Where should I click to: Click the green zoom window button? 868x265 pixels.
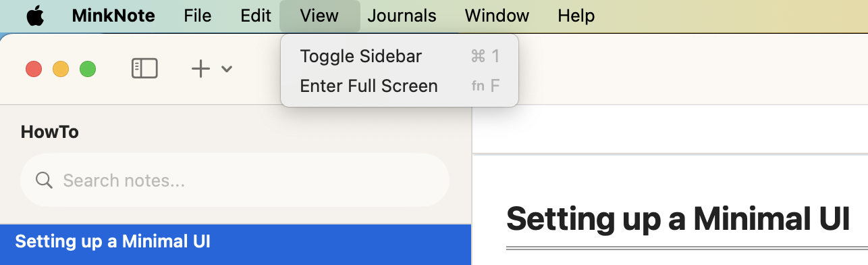pyautogui.click(x=88, y=69)
